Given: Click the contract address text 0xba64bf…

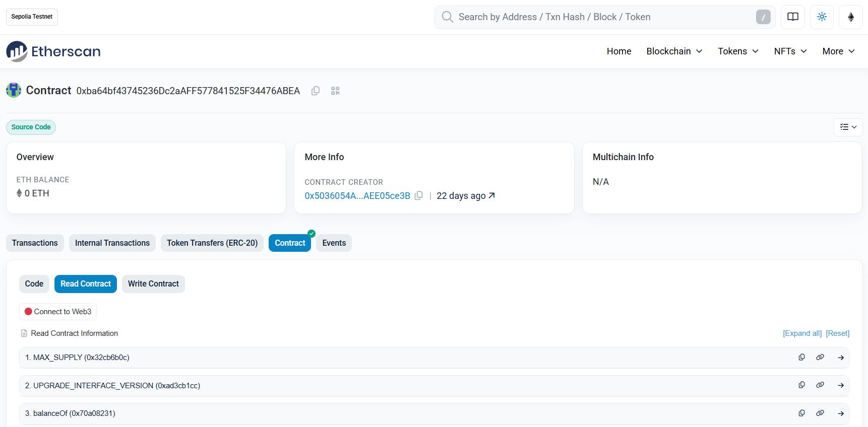Looking at the screenshot, I should (x=188, y=91).
